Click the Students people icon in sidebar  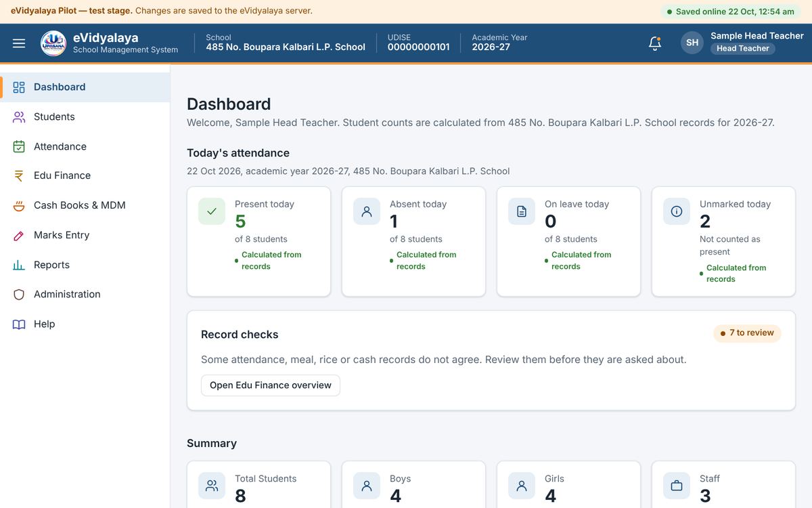point(19,117)
